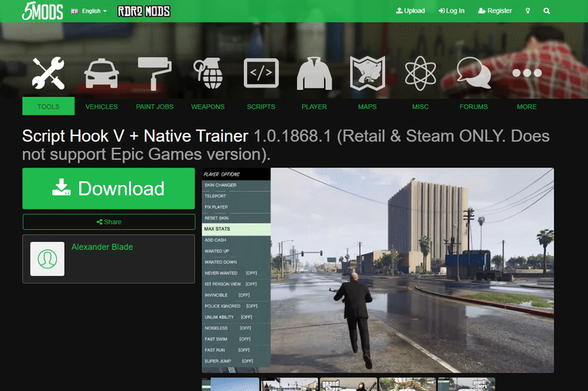This screenshot has width=588, height=391.
Task: Open the Forums speech bubbles icon
Action: (473, 73)
